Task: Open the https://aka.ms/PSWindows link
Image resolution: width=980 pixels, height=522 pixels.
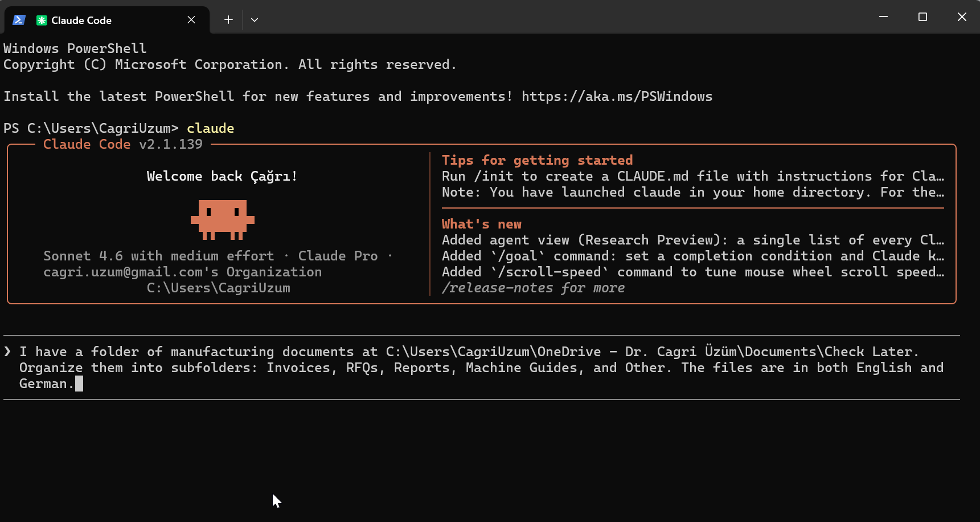Action: 617,96
